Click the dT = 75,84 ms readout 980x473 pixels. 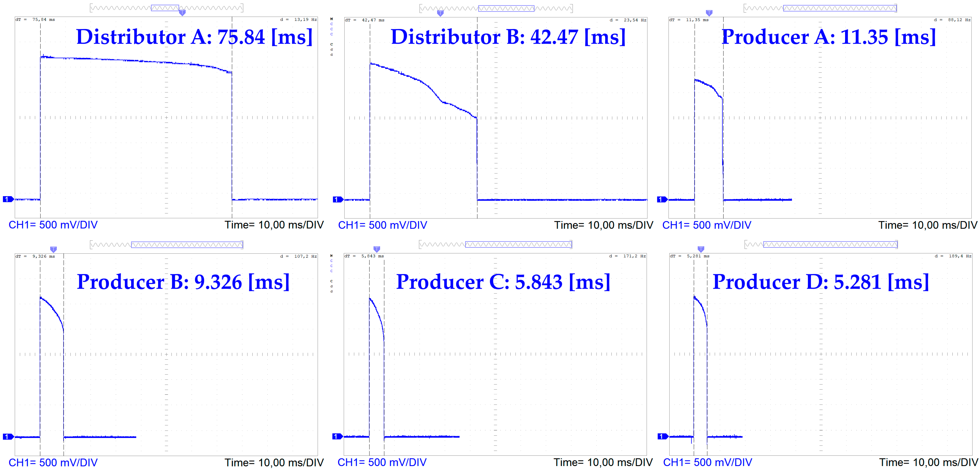click(x=35, y=20)
